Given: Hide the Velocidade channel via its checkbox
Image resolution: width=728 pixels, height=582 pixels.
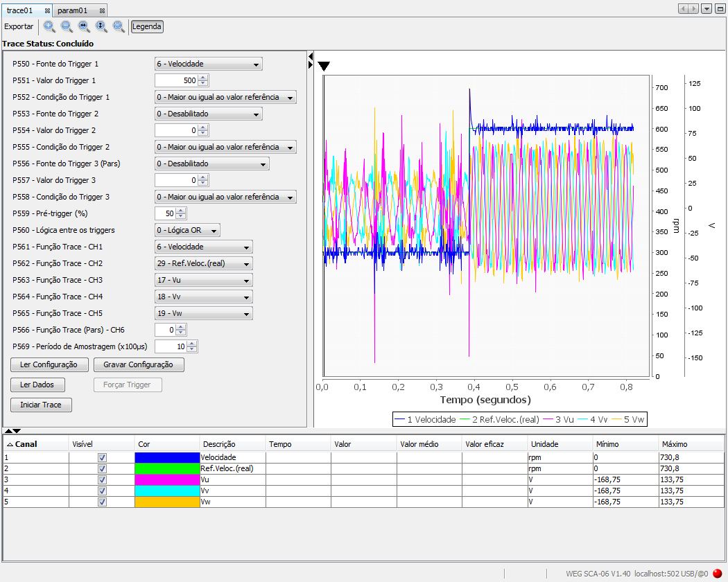Looking at the screenshot, I should pyautogui.click(x=102, y=457).
